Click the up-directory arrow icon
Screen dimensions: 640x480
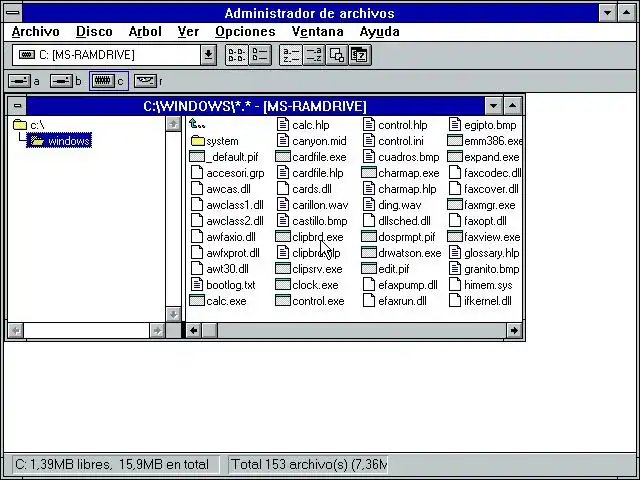click(x=197, y=124)
